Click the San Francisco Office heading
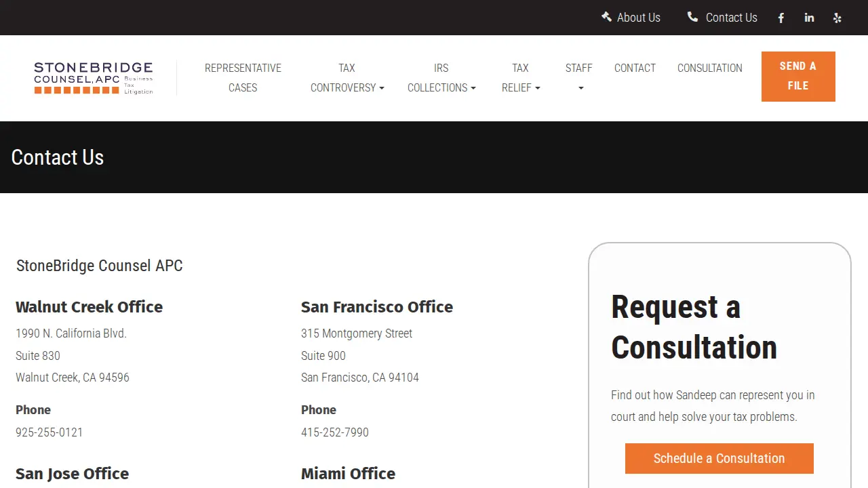This screenshot has height=488, width=868. 377,307
